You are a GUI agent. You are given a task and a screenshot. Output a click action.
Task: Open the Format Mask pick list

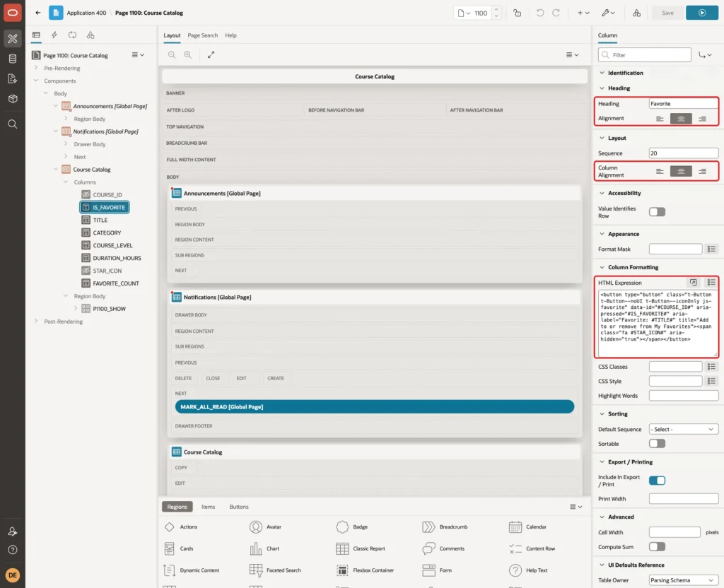pos(711,249)
